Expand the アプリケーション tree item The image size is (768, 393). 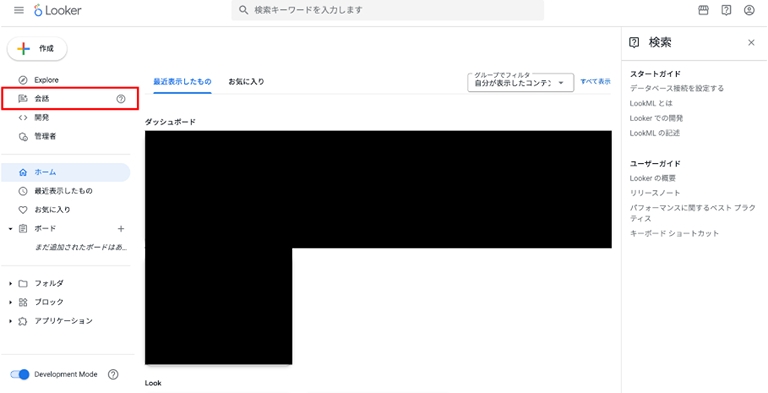coord(10,321)
